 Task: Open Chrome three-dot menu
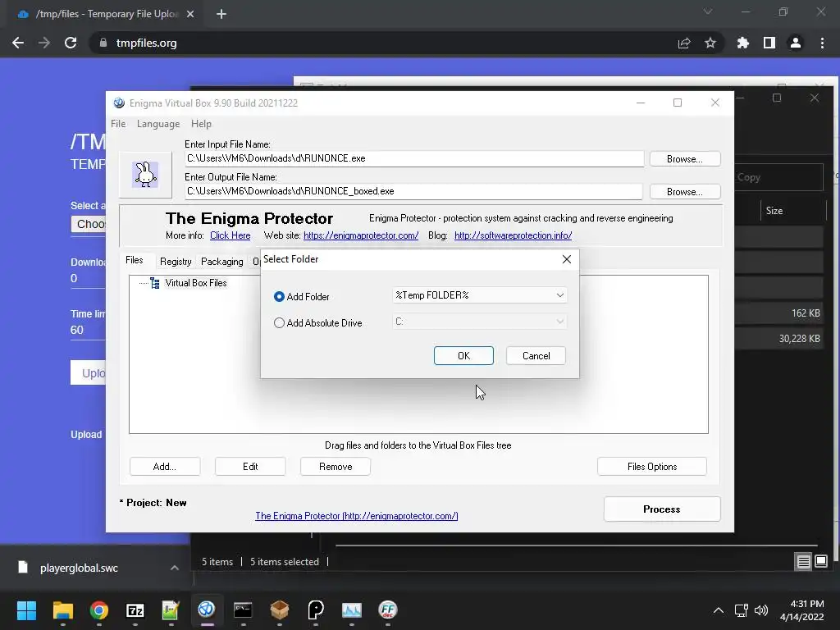(822, 43)
